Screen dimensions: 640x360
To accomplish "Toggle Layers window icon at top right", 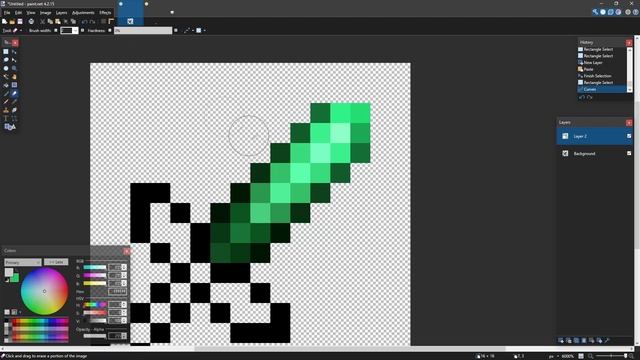I will 611,12.
